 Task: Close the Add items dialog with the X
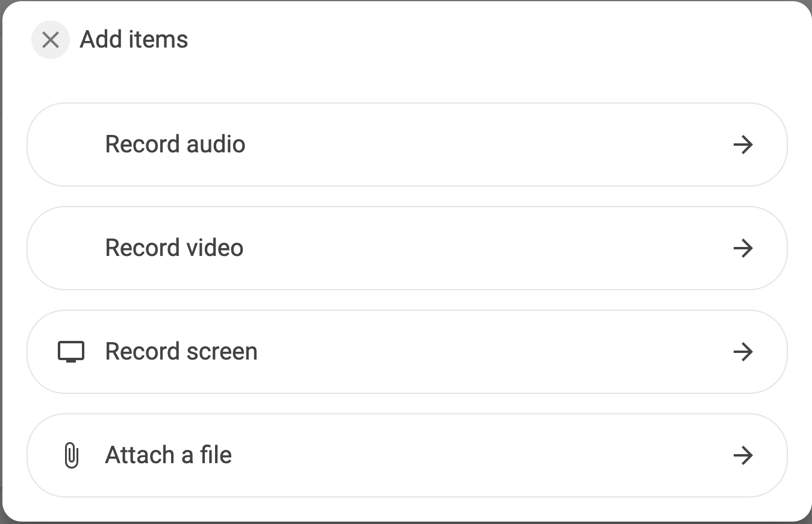tap(51, 40)
